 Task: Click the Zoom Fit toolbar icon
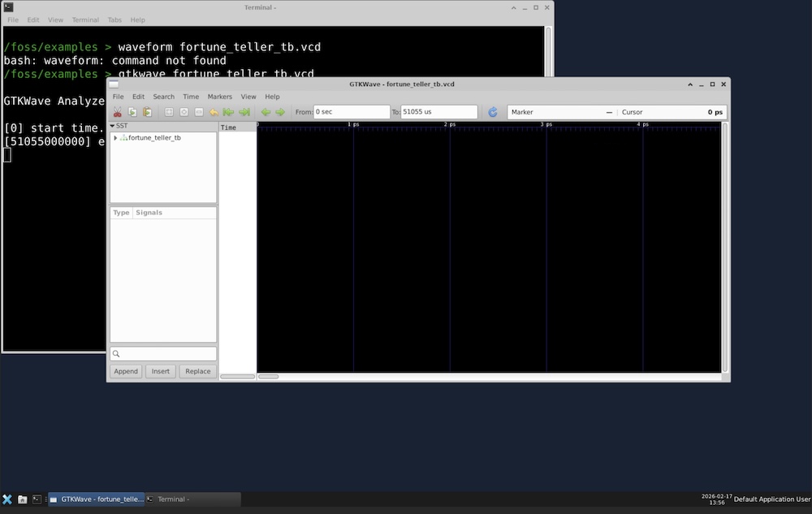point(169,112)
